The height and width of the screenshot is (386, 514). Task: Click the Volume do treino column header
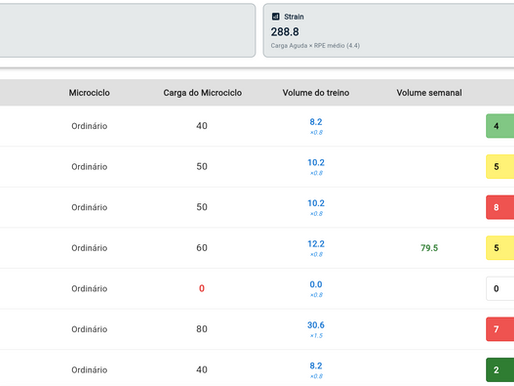(x=316, y=93)
